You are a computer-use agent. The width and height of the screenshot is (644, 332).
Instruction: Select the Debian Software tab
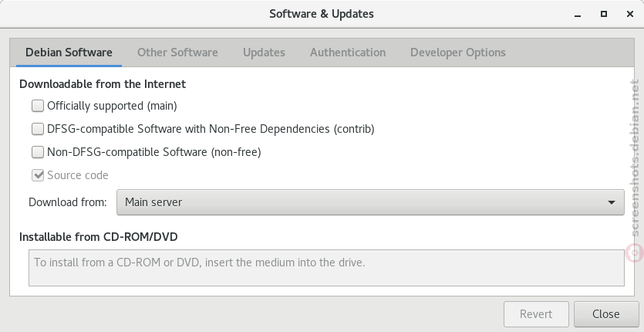click(69, 53)
